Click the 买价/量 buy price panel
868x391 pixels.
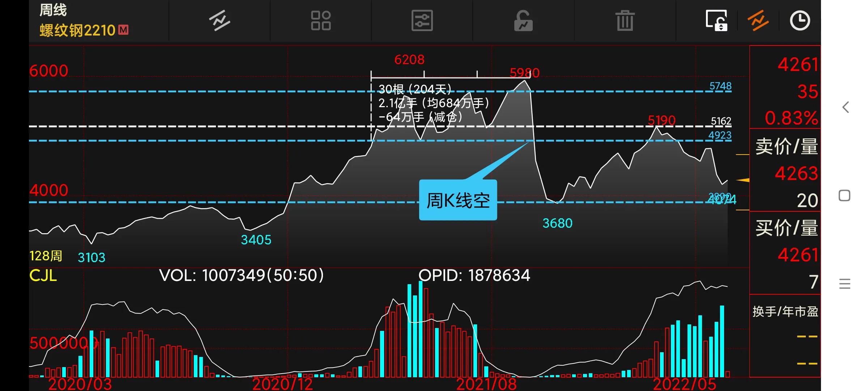coord(786,228)
